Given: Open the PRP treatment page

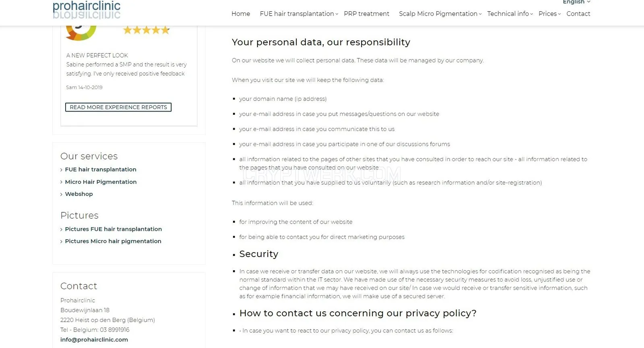Looking at the screenshot, I should pyautogui.click(x=366, y=14).
